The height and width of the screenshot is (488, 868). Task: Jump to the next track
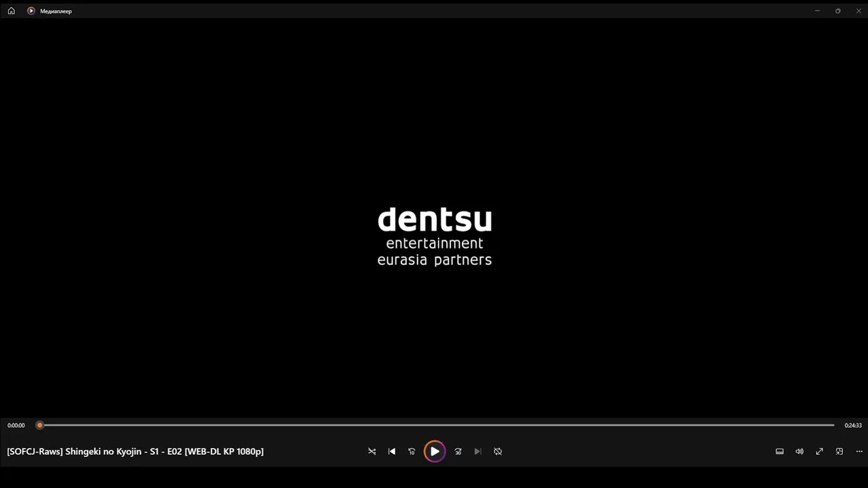coord(477,451)
